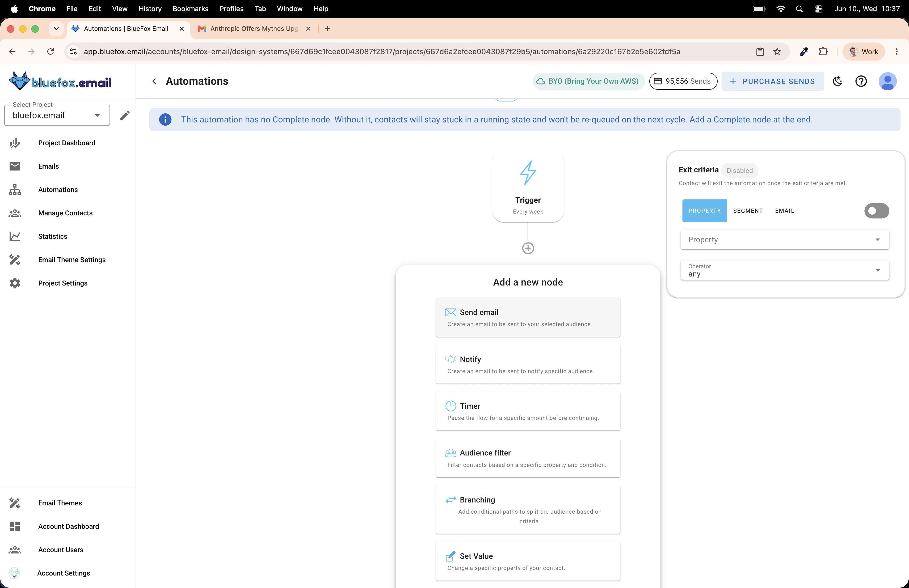The height and width of the screenshot is (588, 909).
Task: Open macOS Spotlight search icon
Action: [x=799, y=8]
